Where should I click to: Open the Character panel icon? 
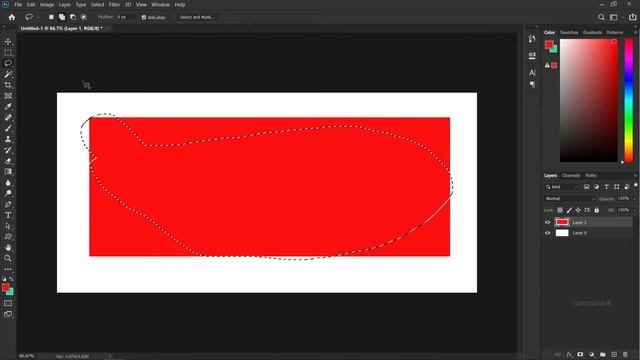point(532,73)
